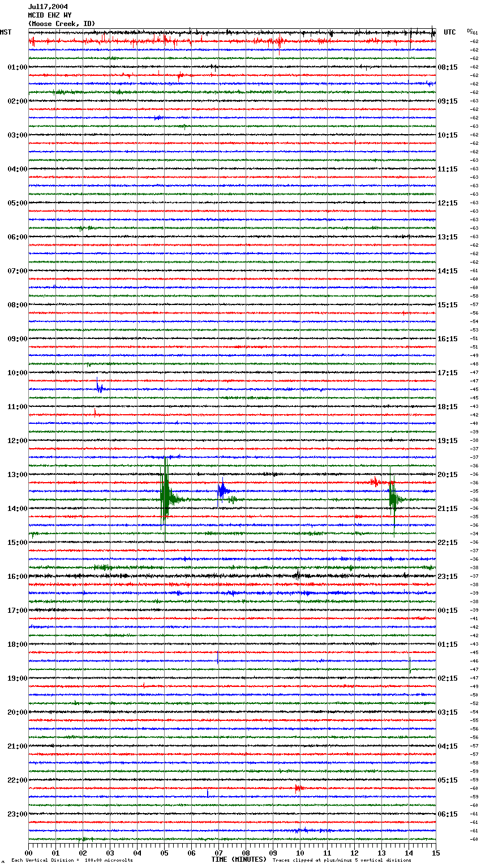Click the 15:15 UTC time label
The width and height of the screenshot is (481, 868).
click(x=448, y=305)
